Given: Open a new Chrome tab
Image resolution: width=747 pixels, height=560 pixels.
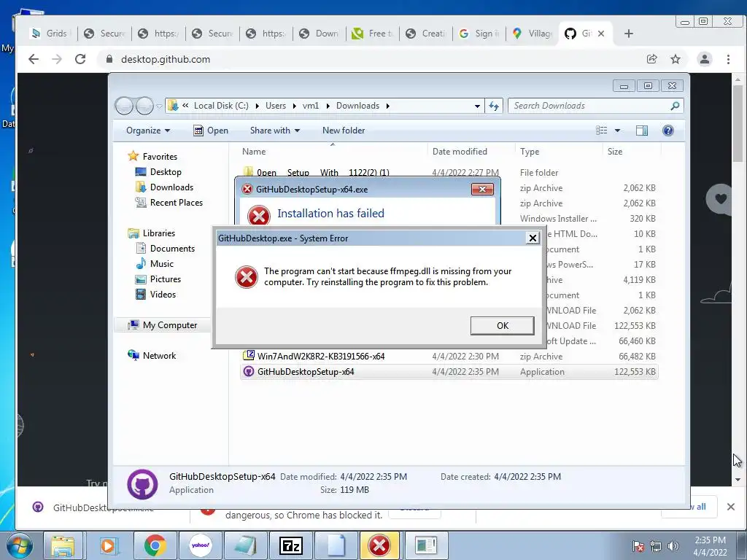Looking at the screenshot, I should pyautogui.click(x=628, y=34).
